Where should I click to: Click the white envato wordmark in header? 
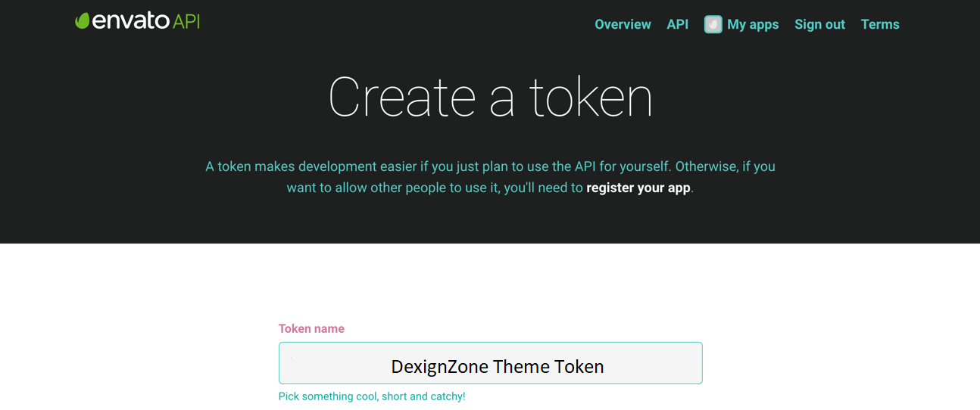pos(131,21)
